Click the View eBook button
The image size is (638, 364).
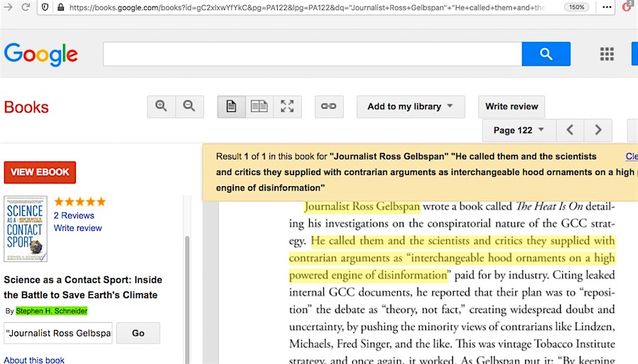tap(40, 172)
